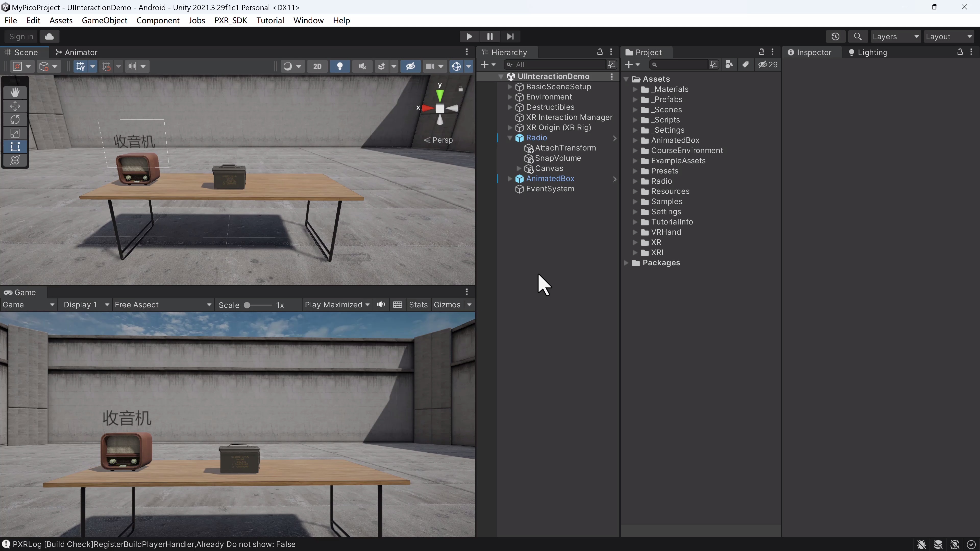Screen dimensions: 980x551
Task: Mute audio in Game view
Action: [381, 305]
